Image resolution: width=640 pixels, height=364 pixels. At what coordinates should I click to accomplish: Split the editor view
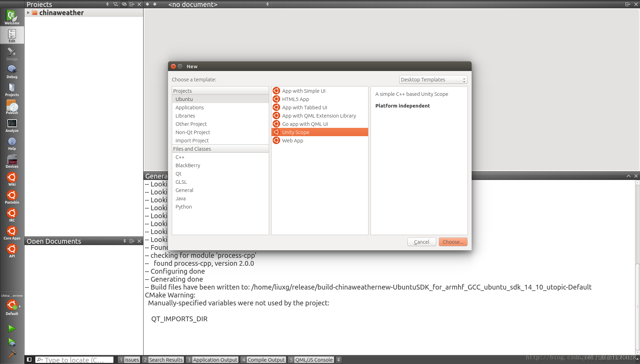coord(628,4)
